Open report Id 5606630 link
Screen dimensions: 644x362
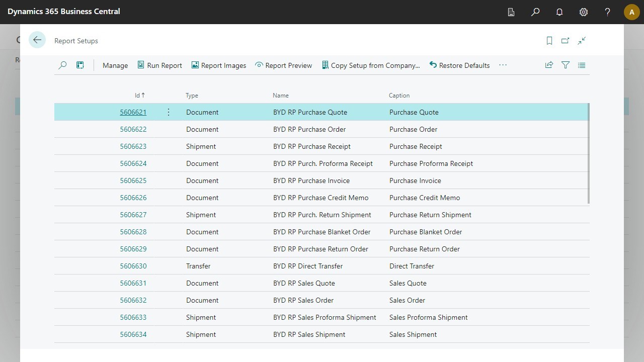pyautogui.click(x=133, y=266)
